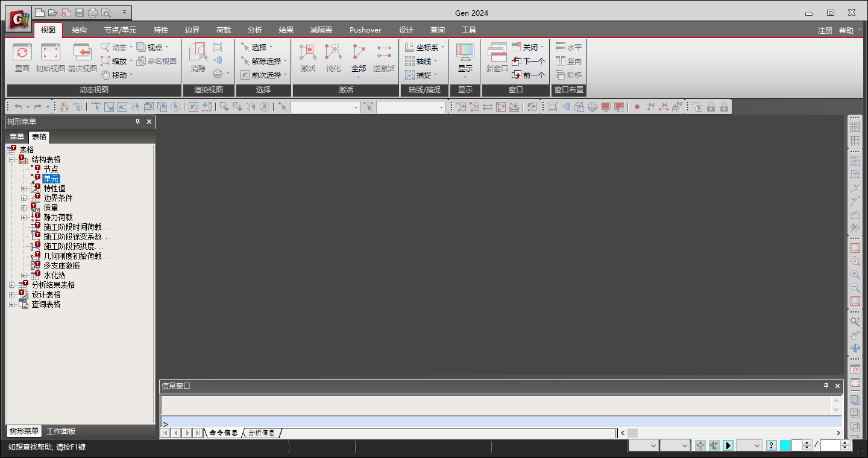Open the 视点 viewpoint dropdown

(167, 47)
